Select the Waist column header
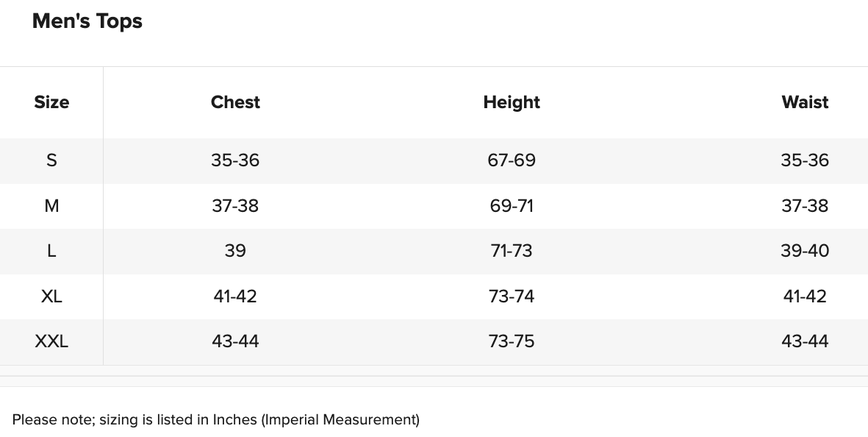 coord(805,102)
